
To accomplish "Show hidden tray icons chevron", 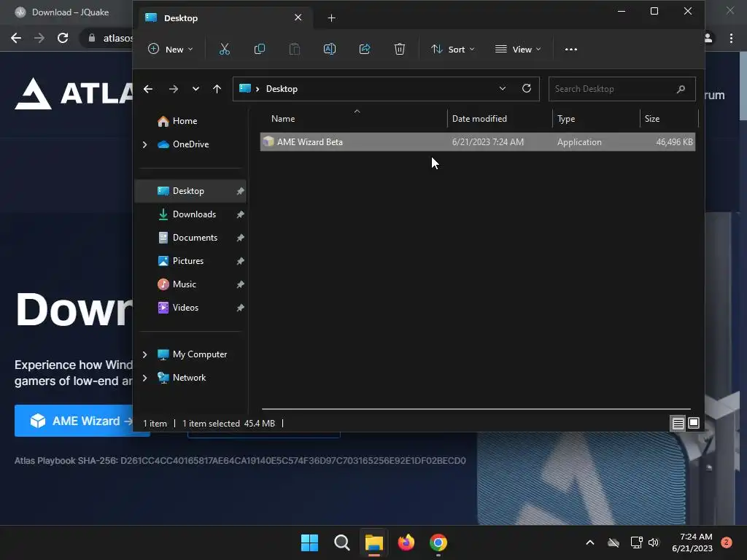I will tap(589, 542).
